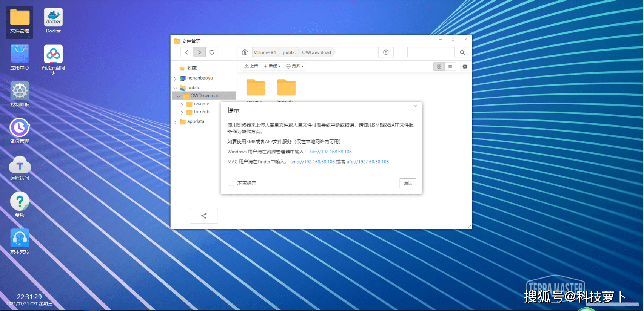Select public in the breadcrumb path

tap(289, 52)
